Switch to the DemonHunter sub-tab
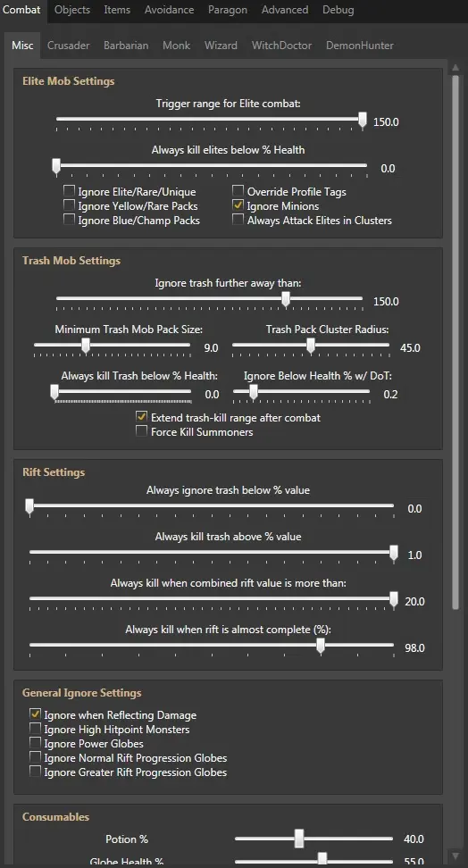 (x=359, y=46)
